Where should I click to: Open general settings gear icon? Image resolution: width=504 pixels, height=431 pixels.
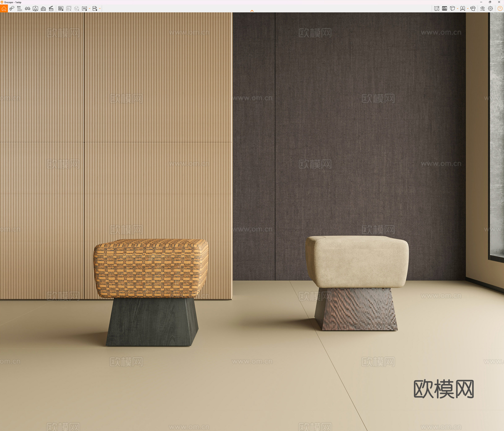tap(490, 8)
